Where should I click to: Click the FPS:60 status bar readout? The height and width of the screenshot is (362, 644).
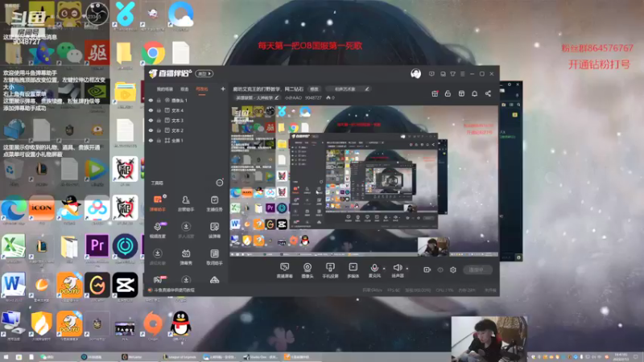(394, 290)
